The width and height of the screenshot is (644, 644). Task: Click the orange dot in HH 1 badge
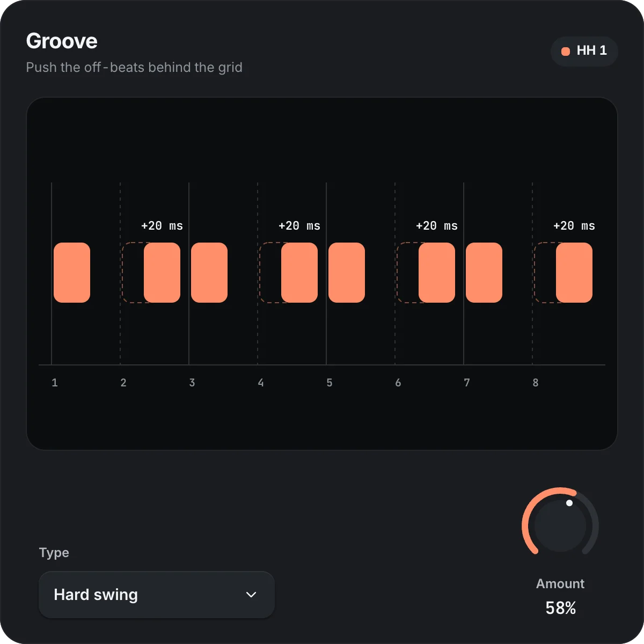tap(565, 52)
